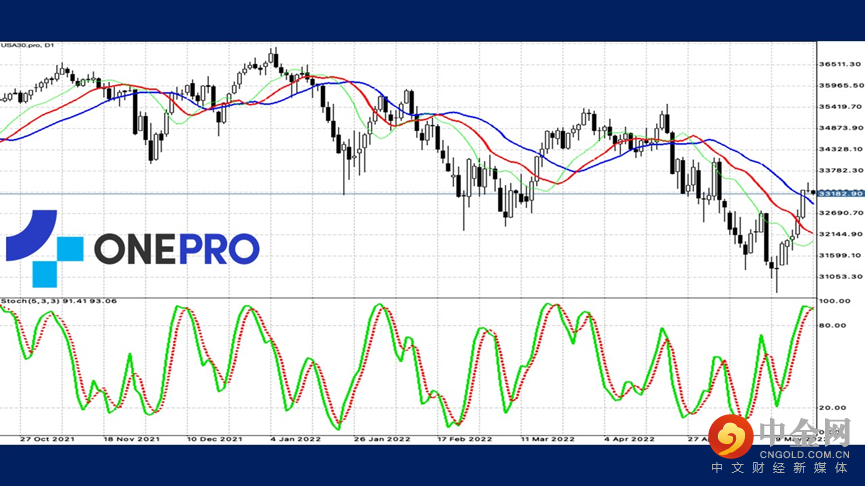Click the 4 Apr 2022 date label
This screenshot has width=865, height=486.
tap(629, 439)
